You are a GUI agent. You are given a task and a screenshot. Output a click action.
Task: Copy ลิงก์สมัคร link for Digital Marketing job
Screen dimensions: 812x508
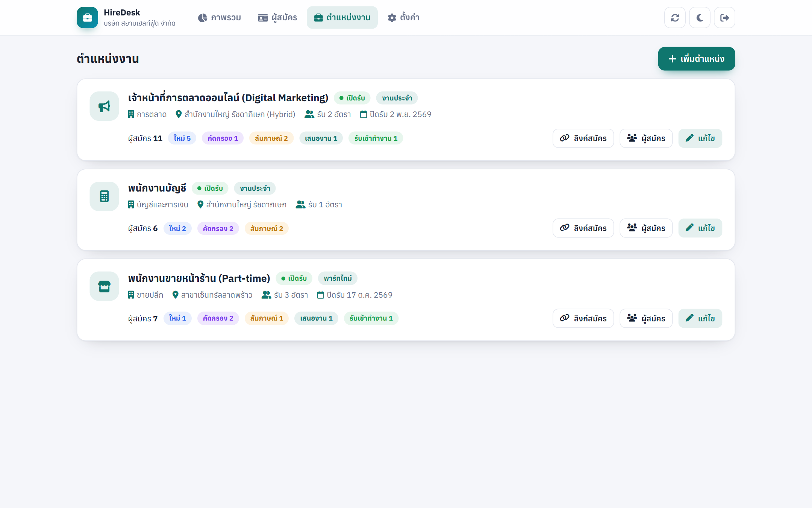click(x=583, y=138)
